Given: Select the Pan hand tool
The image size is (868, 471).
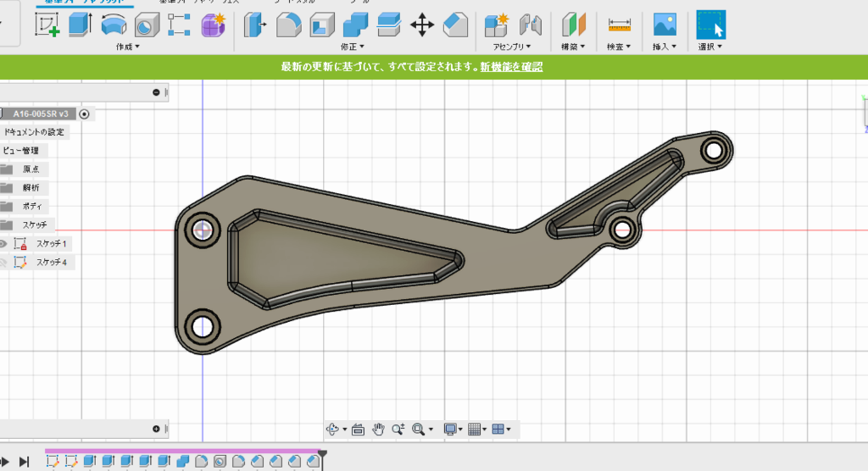Looking at the screenshot, I should tap(379, 429).
